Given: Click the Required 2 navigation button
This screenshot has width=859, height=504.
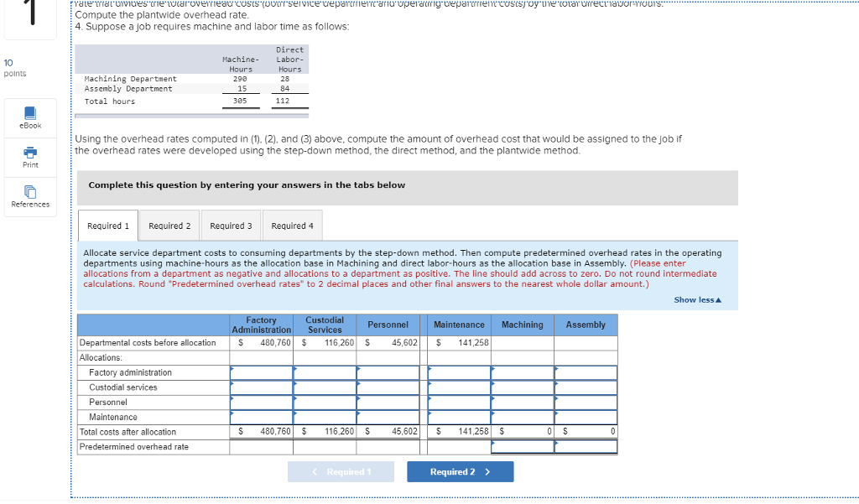Looking at the screenshot, I should click(x=460, y=471).
